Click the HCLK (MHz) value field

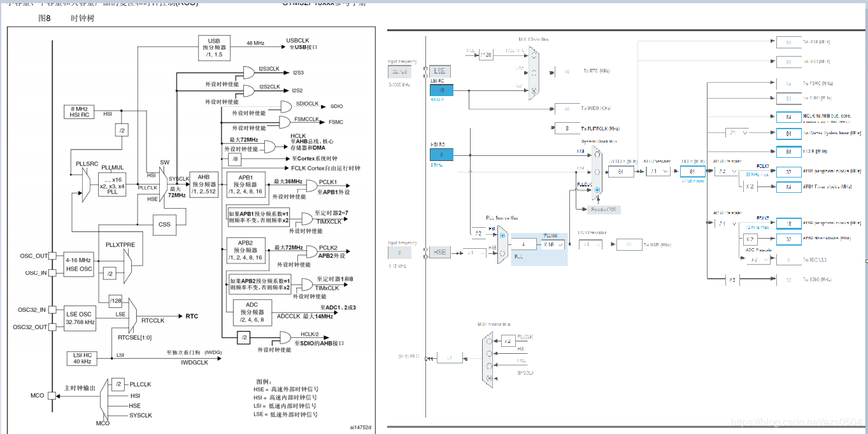click(692, 172)
